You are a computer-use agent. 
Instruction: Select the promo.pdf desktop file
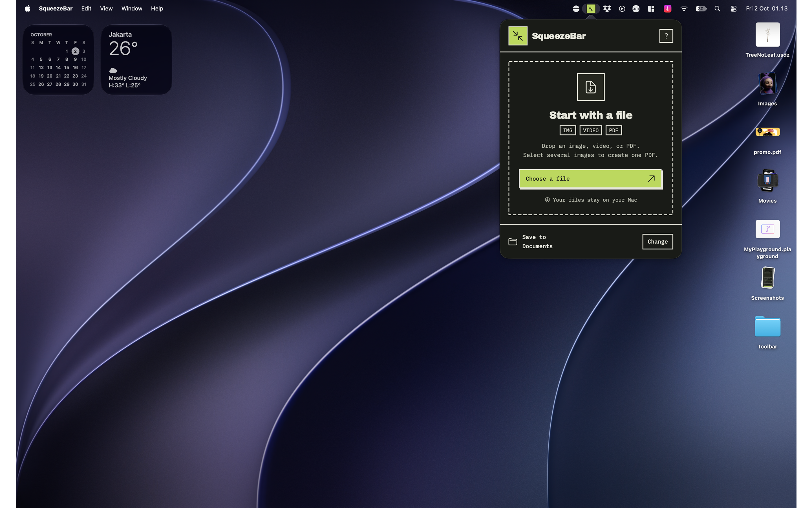(767, 141)
